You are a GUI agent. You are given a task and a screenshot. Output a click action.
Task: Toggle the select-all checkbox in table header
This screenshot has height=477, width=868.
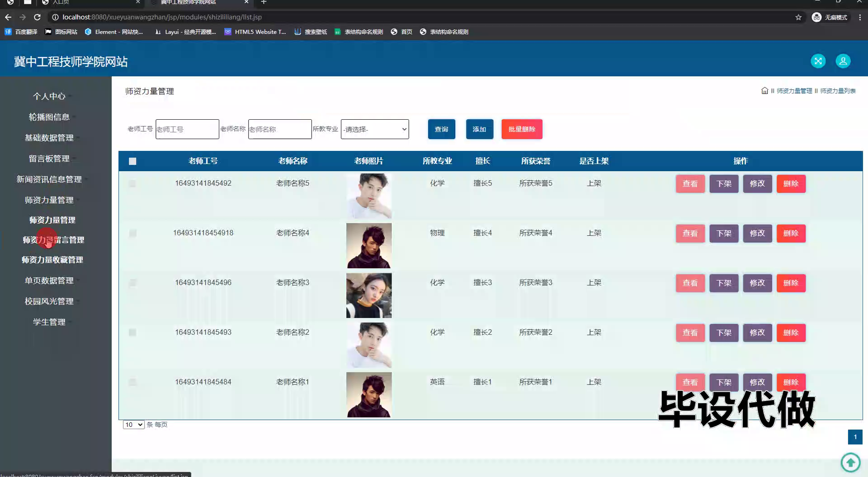coord(132,161)
